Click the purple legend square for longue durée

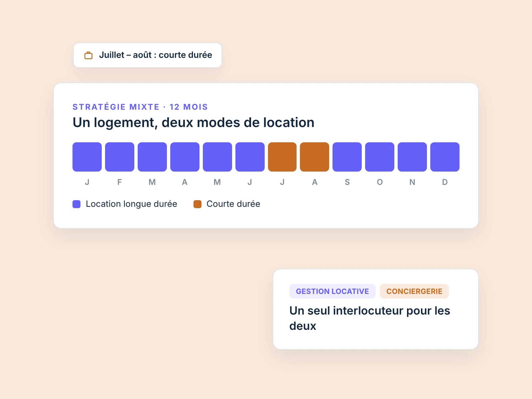[x=76, y=204]
